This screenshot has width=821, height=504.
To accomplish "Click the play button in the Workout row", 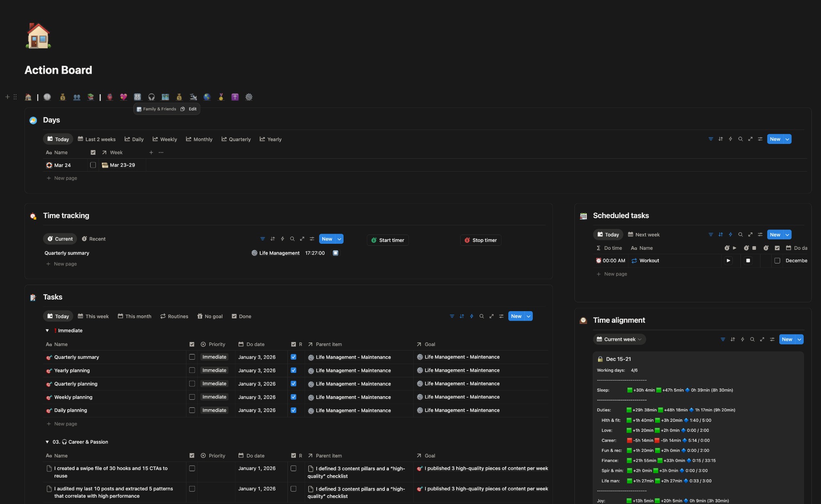I will point(728,261).
